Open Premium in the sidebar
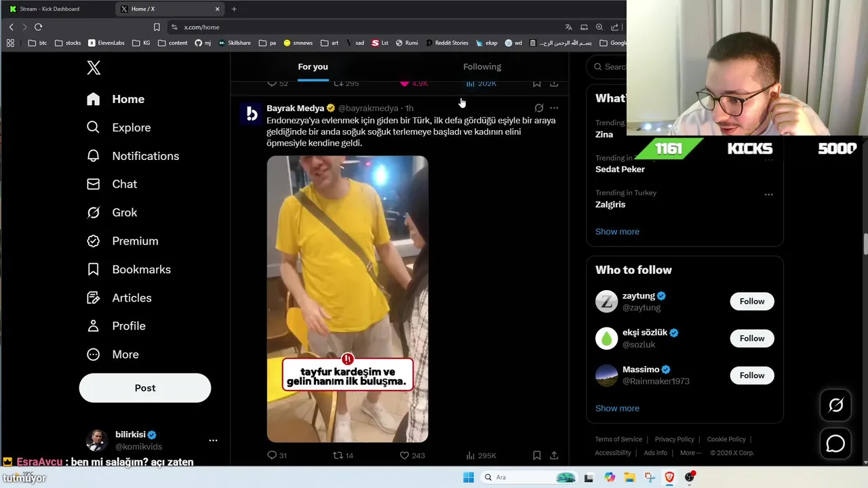This screenshot has height=488, width=868. click(123, 241)
